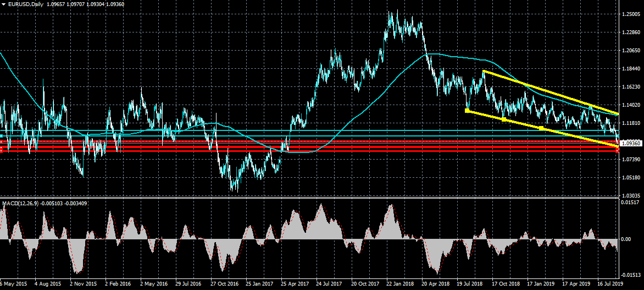Click MACD scale value -0.01513
The width and height of the screenshot is (644, 290).
tap(631, 275)
